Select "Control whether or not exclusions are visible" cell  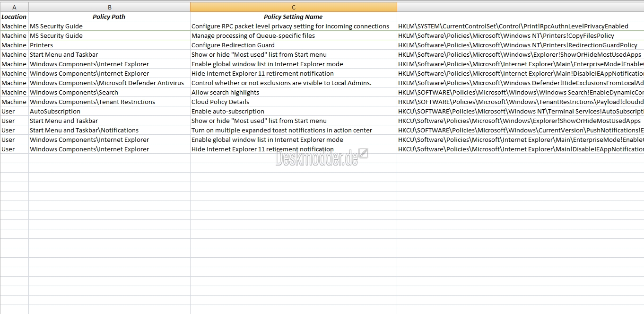tap(294, 83)
